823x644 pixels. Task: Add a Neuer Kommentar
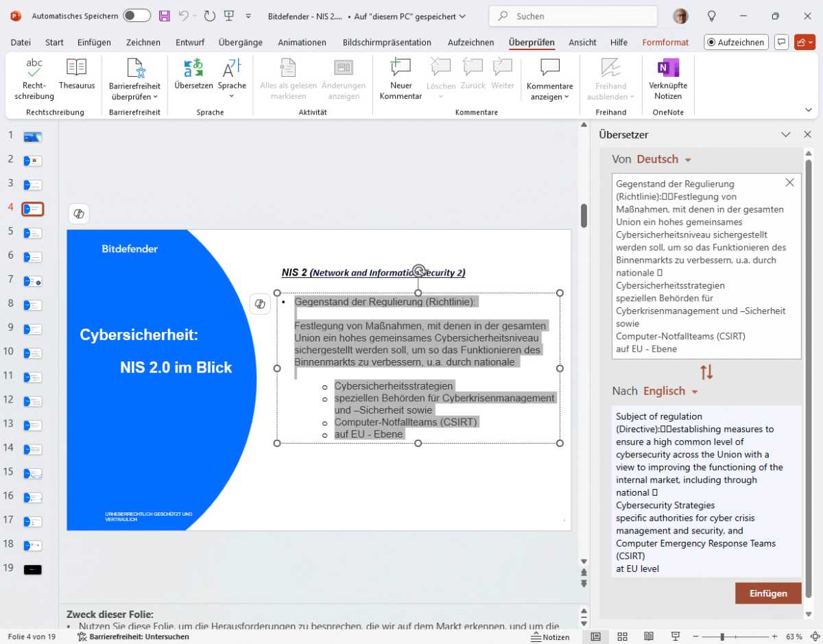click(401, 79)
